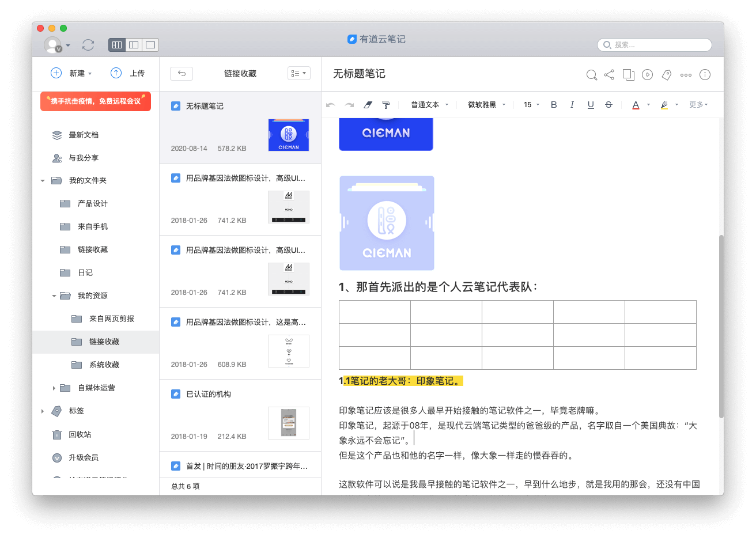Open the 首发 | 时间的朋友 note
The image size is (756, 538).
pos(240,465)
